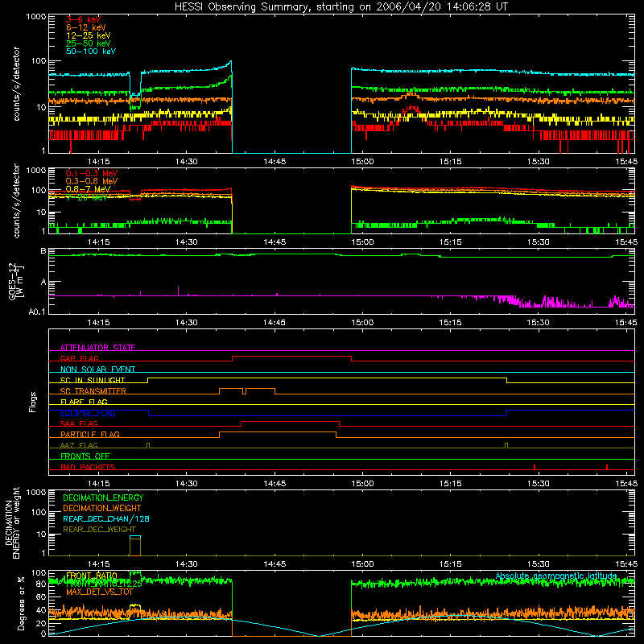Select the 50-100 keV legend label
Image resolution: width=644 pixels, height=644 pixels.
click(91, 52)
